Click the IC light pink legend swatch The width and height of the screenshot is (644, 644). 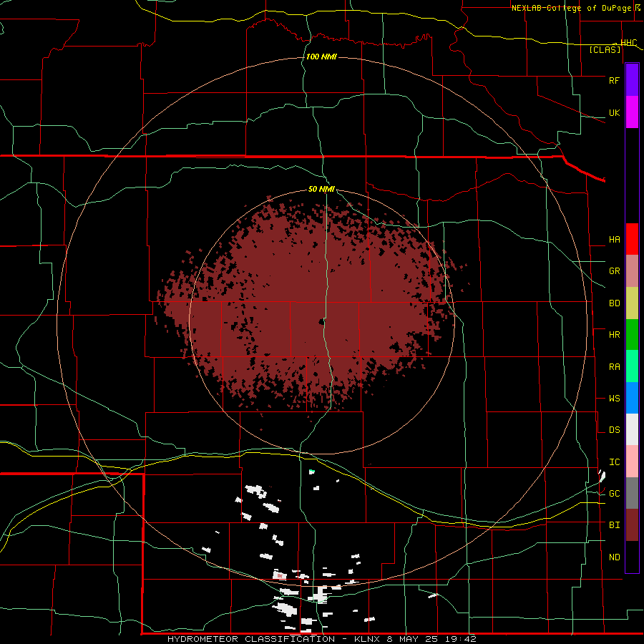pyautogui.click(x=632, y=462)
